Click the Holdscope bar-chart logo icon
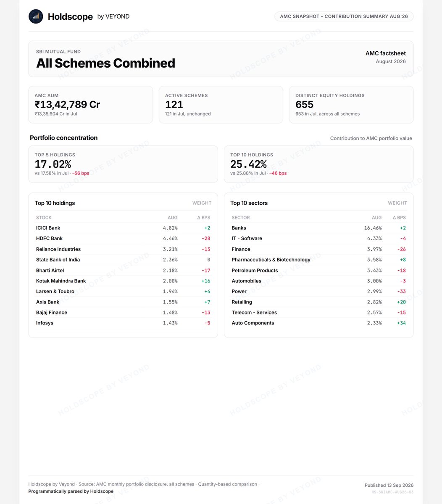This screenshot has width=442, height=504. pos(36,16)
